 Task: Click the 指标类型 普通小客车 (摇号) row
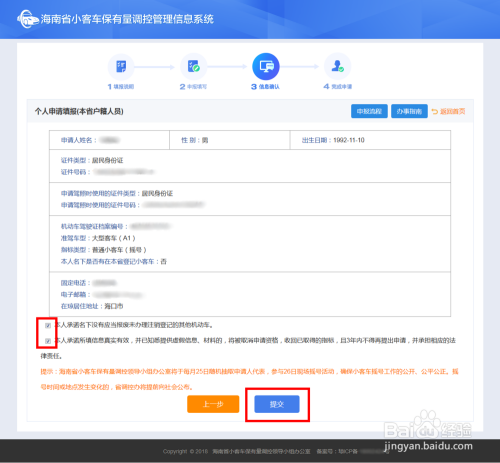103,250
